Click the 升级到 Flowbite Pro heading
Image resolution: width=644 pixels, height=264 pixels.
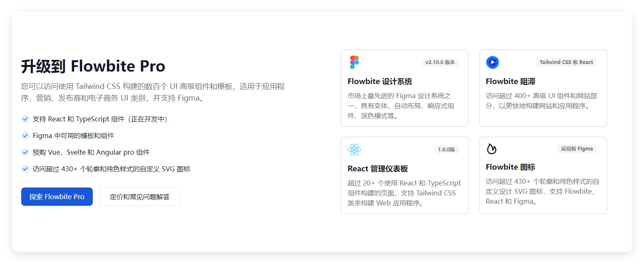[93, 66]
